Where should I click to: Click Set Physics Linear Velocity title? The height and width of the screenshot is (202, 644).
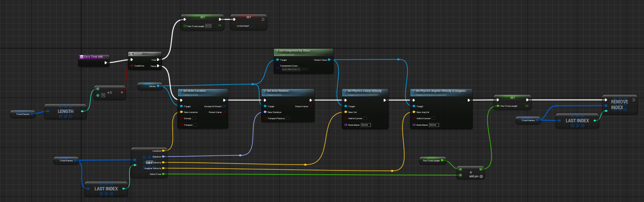point(365,91)
